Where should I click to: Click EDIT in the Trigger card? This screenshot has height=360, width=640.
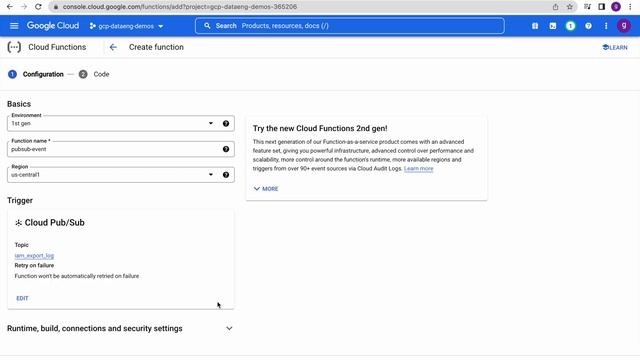22,298
